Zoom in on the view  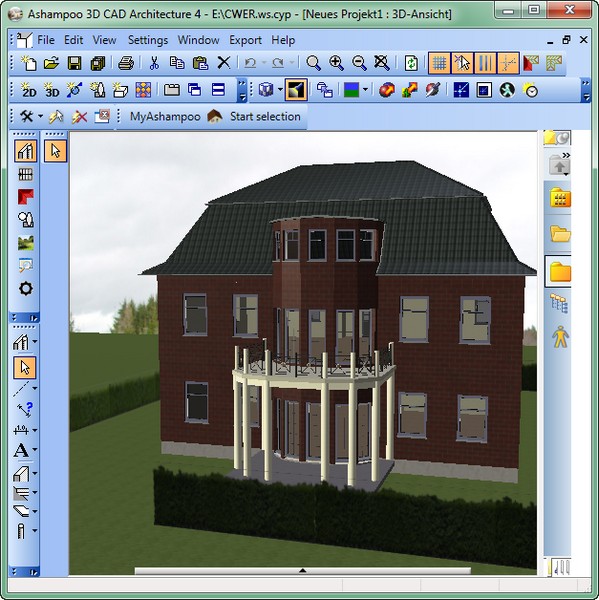tap(336, 63)
